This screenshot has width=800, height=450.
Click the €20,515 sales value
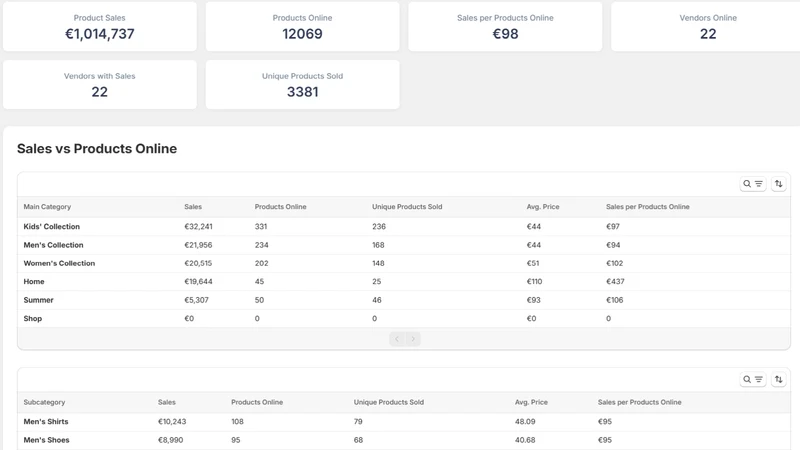coord(198,263)
